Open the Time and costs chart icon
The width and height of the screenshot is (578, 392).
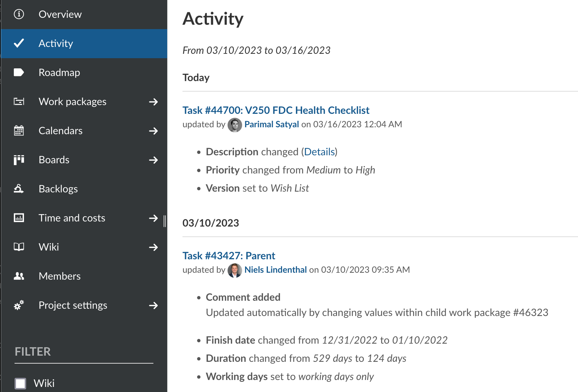click(19, 218)
